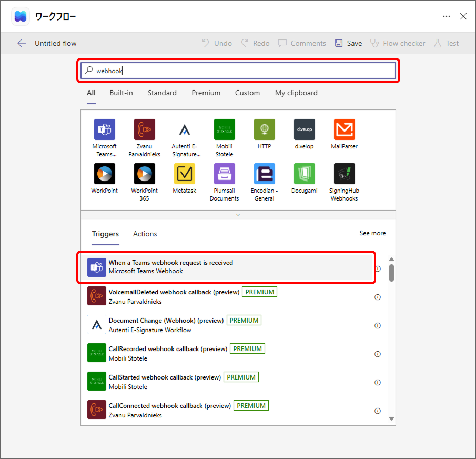This screenshot has width=476, height=459.
Task: Show info for Document Change (Webhook) trigger
Action: (378, 326)
